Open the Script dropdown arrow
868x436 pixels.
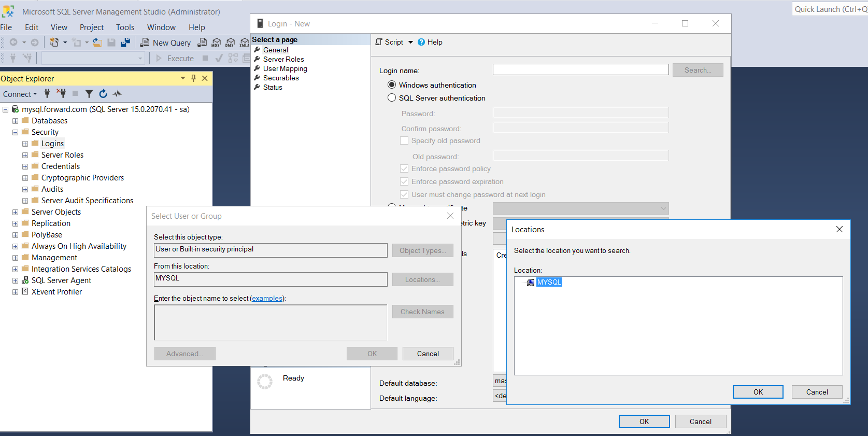410,42
